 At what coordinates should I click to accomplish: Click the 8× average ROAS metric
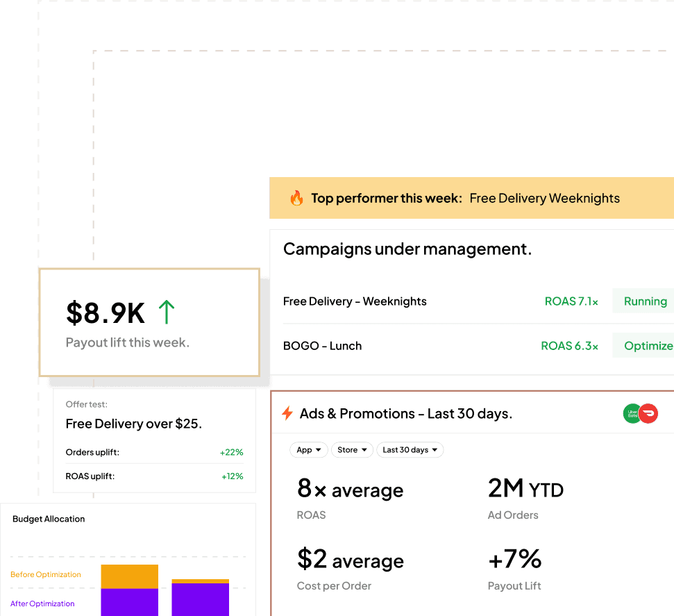coord(350,490)
